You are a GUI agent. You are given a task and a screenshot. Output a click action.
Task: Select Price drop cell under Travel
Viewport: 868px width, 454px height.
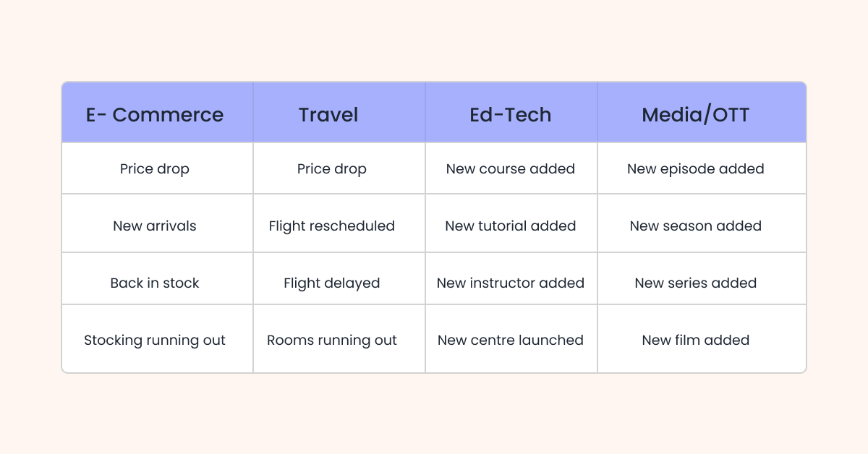click(x=332, y=168)
